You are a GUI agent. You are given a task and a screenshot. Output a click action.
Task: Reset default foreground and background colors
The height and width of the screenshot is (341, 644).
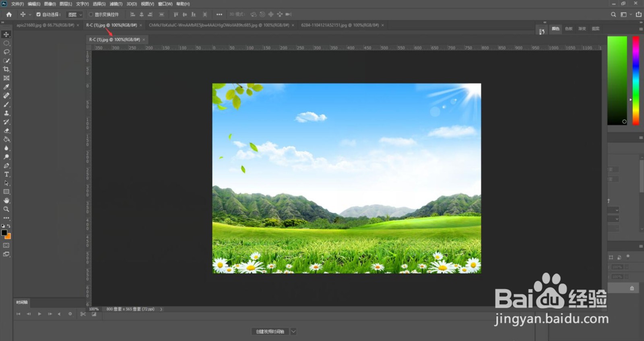3,226
